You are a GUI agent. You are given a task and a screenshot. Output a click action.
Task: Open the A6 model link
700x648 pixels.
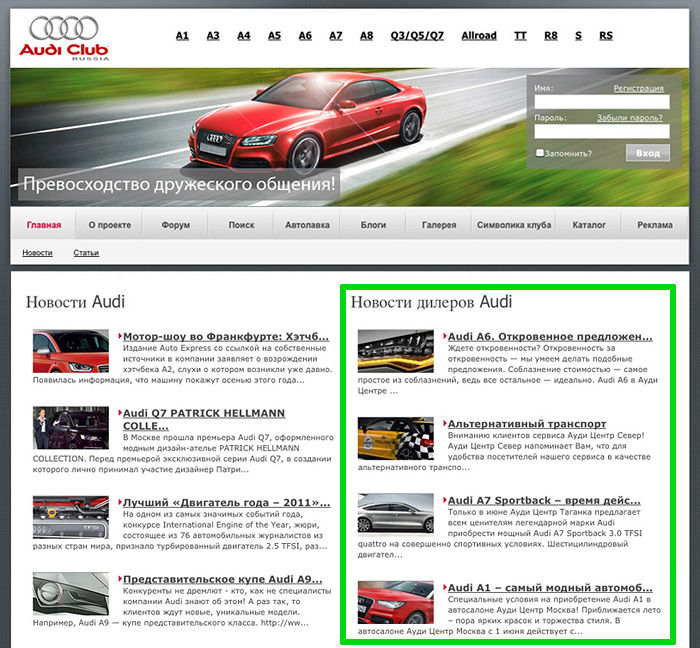(305, 36)
